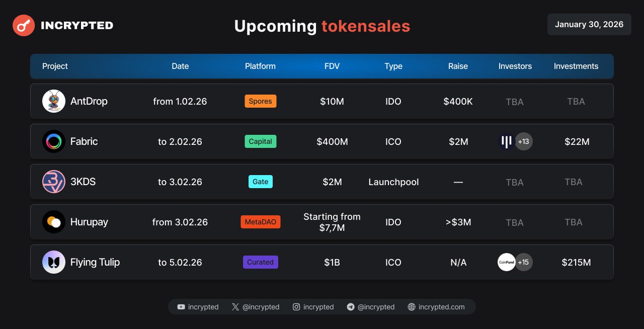Viewport: 644px width, 329px height.
Task: Visit the incrypted.com website link
Action: click(436, 307)
